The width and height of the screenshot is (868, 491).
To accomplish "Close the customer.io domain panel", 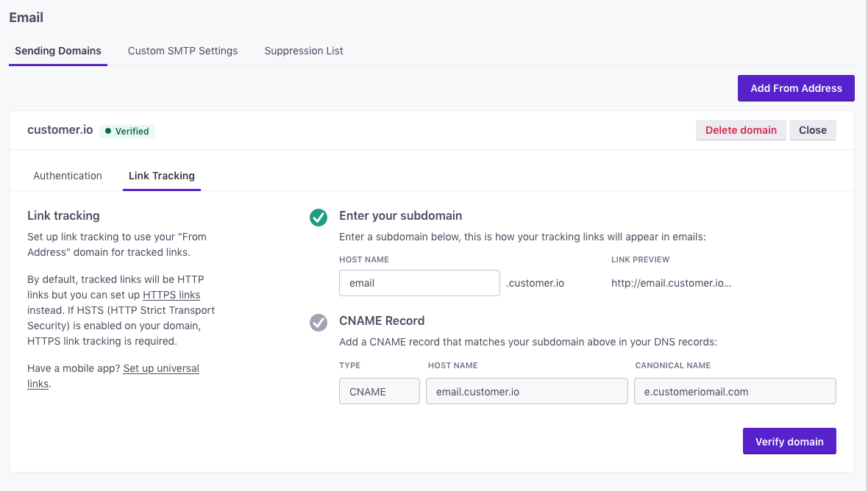I will tap(813, 130).
